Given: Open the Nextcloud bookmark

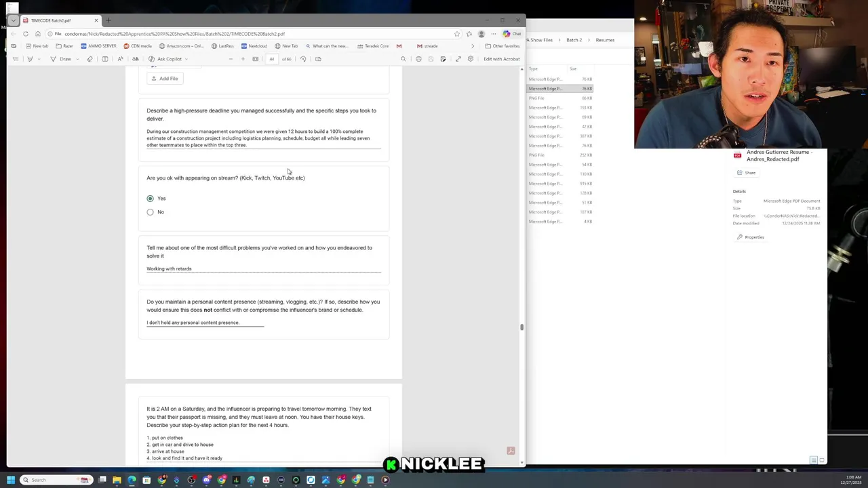Looking at the screenshot, I should tap(254, 46).
